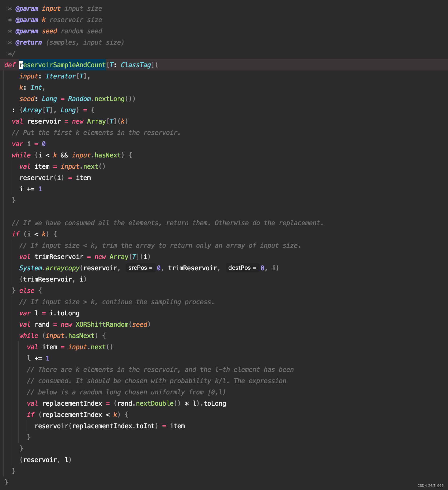Click comment 'If we have consumed all the elements'
Image resolution: width=448 pixels, height=490 pixels.
point(168,223)
